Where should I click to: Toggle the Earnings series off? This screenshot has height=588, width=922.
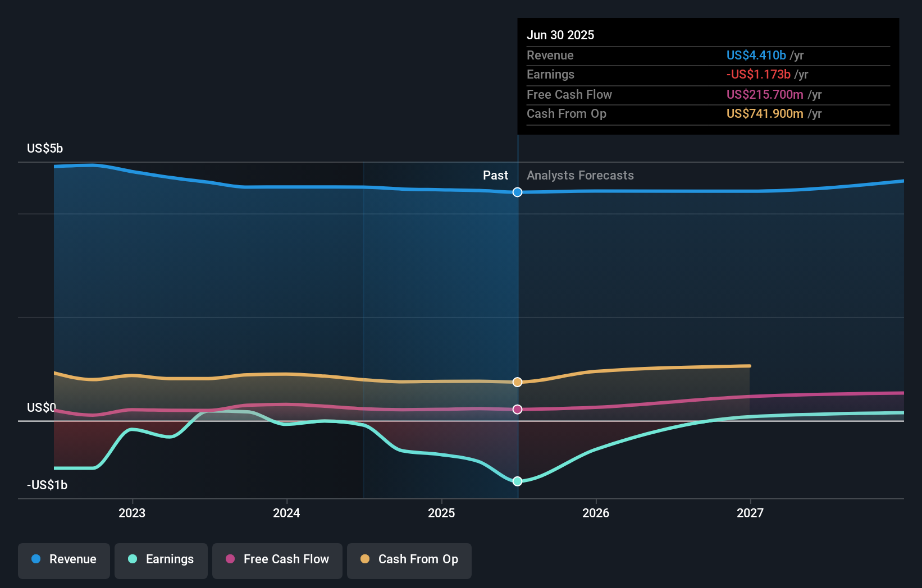pyautogui.click(x=161, y=560)
